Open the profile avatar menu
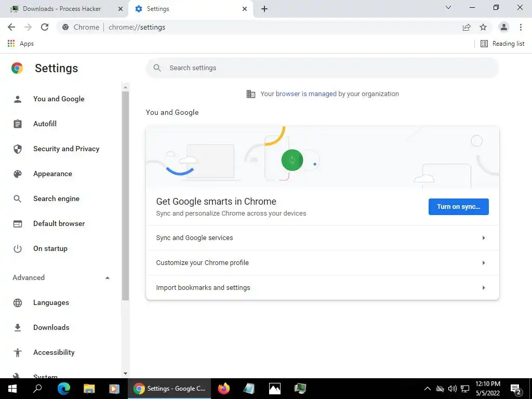The width and height of the screenshot is (532, 399). [504, 27]
